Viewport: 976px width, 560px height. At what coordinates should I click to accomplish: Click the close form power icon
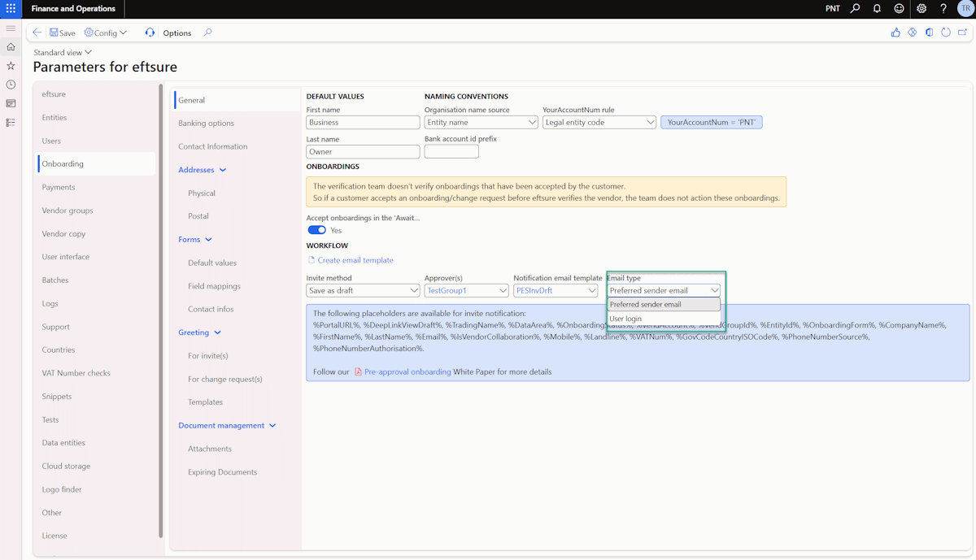963,33
